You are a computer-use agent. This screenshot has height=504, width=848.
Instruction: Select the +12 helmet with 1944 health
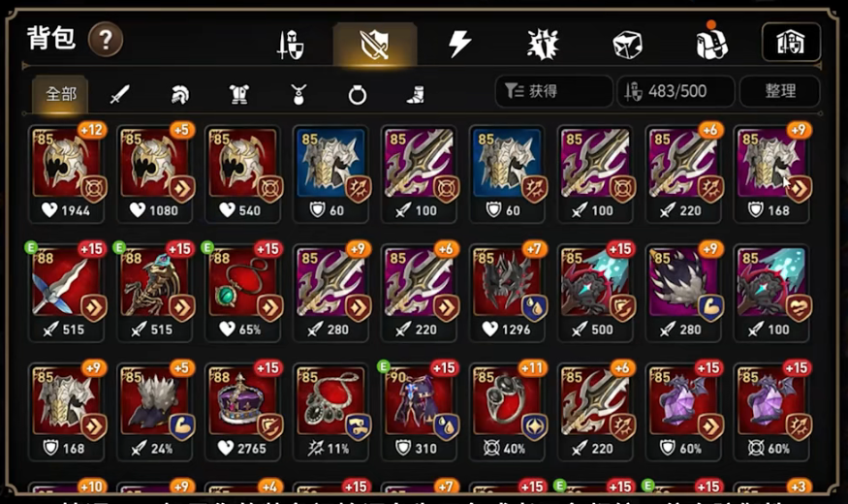(66, 173)
